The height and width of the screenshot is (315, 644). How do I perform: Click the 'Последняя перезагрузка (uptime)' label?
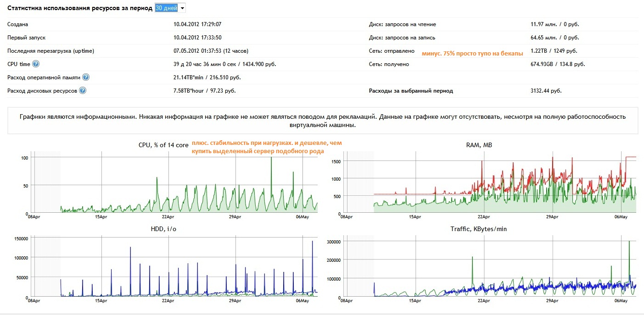[x=50, y=51]
